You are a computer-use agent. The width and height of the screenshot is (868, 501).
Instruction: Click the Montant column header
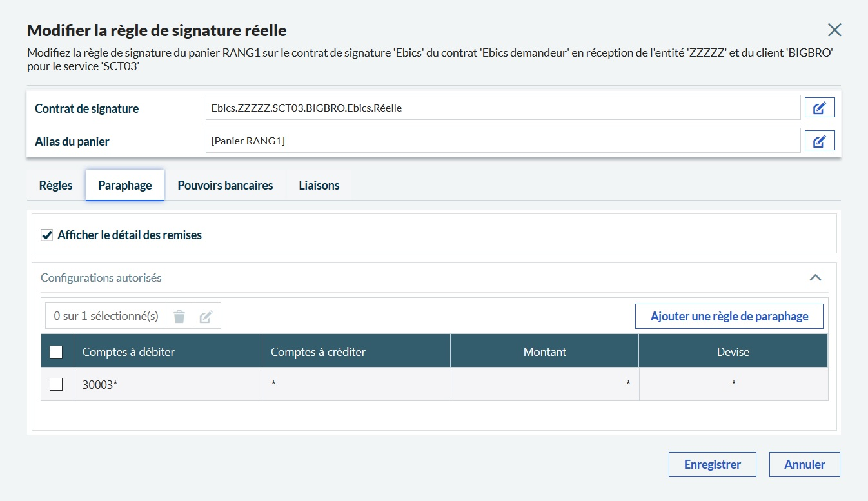(544, 351)
